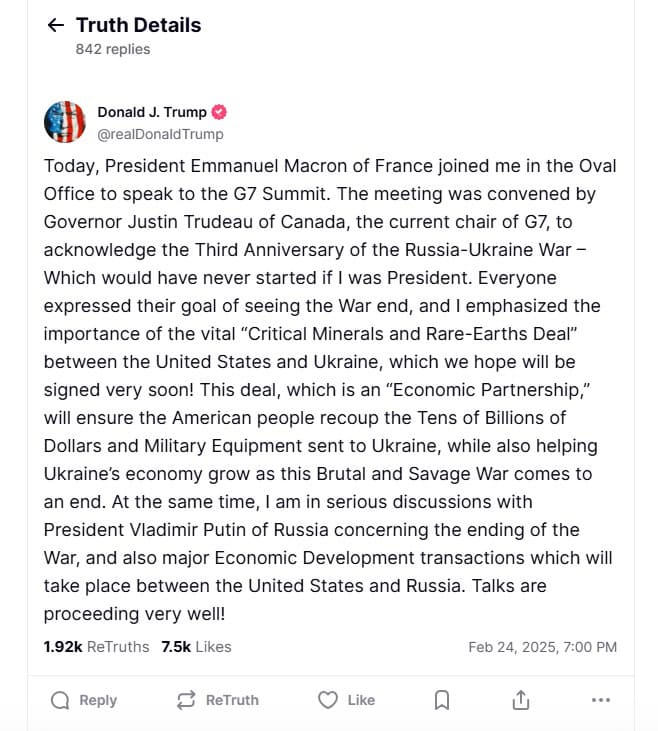Viewport: 658px width, 731px height.
Task: Click the Feb 24, 2025 timestamp
Action: point(542,647)
